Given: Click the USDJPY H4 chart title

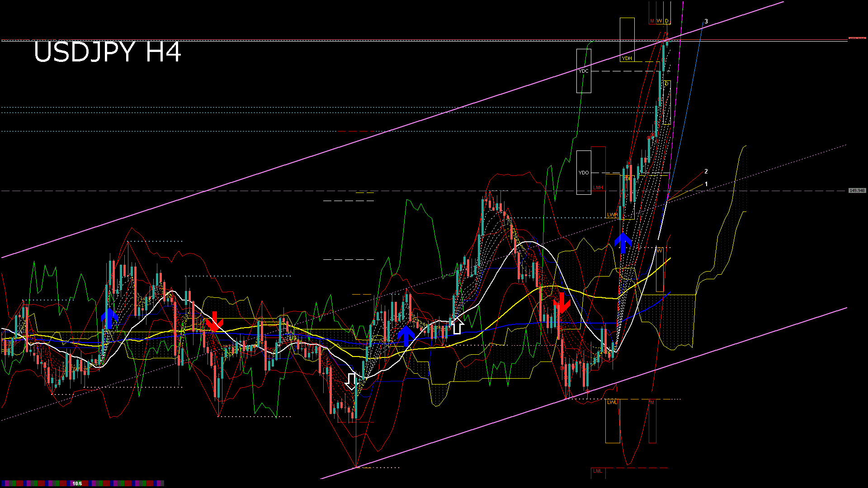Looking at the screenshot, I should [108, 52].
